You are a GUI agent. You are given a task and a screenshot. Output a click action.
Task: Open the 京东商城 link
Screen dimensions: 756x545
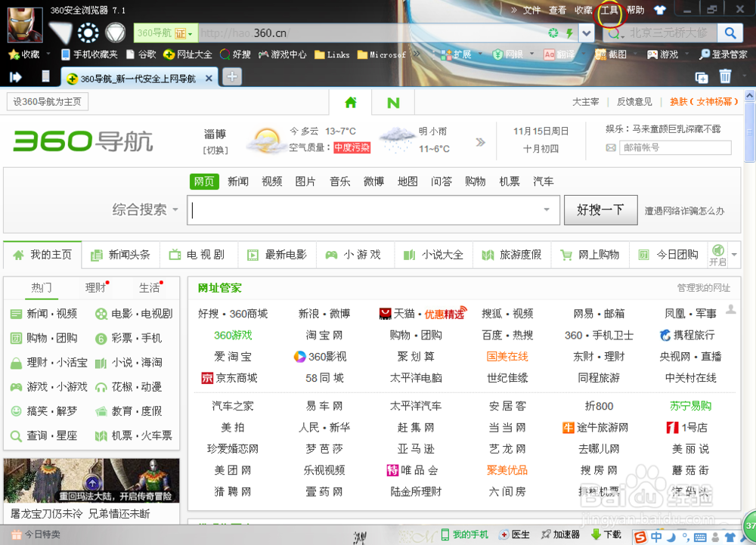pos(230,378)
